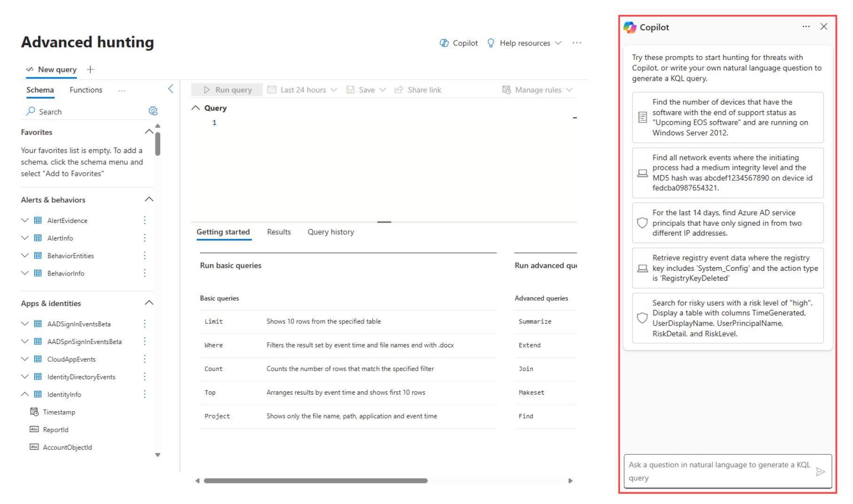The width and height of the screenshot is (853, 504).
Task: Open Copilot from the page header
Action: 458,43
